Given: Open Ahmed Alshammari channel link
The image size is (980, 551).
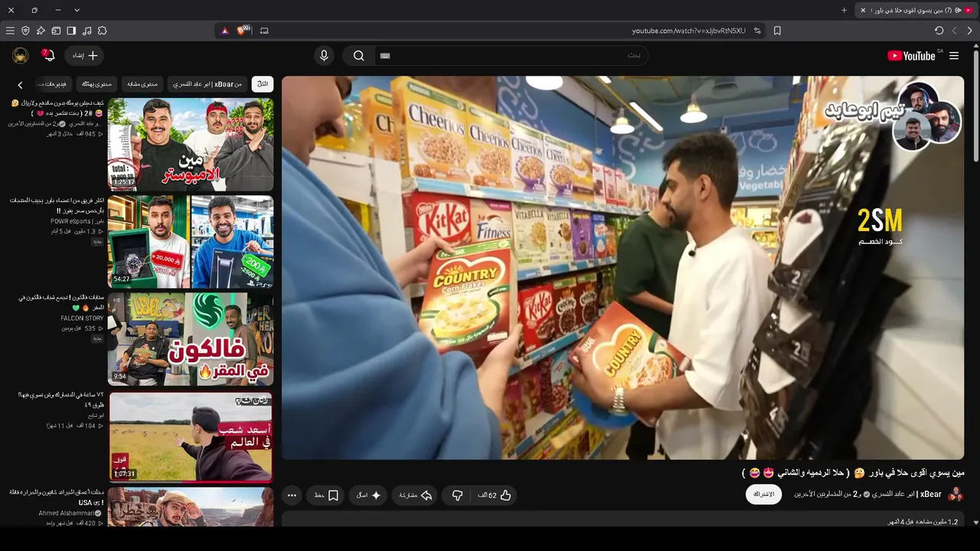Looking at the screenshot, I should pyautogui.click(x=70, y=514).
